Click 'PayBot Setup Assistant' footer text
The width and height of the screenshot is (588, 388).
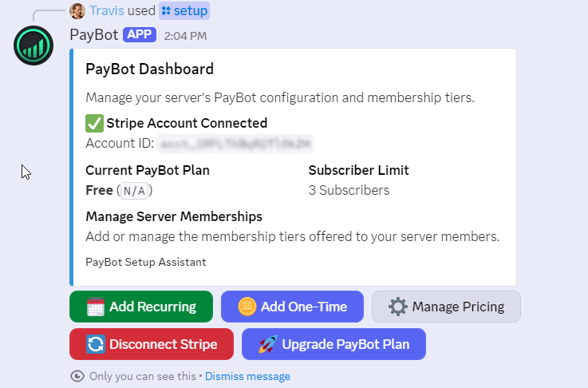click(x=146, y=262)
